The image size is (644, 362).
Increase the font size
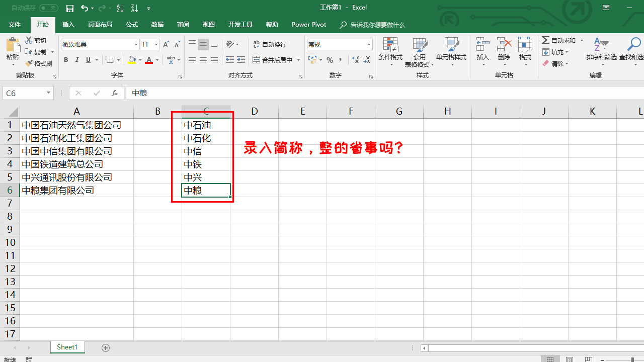pos(166,45)
